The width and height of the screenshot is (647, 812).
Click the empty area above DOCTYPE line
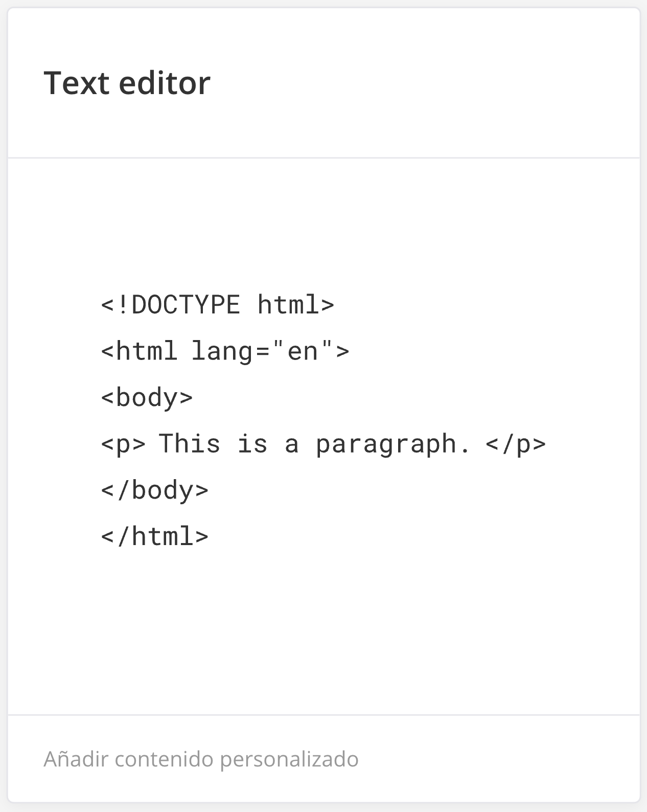click(323, 225)
